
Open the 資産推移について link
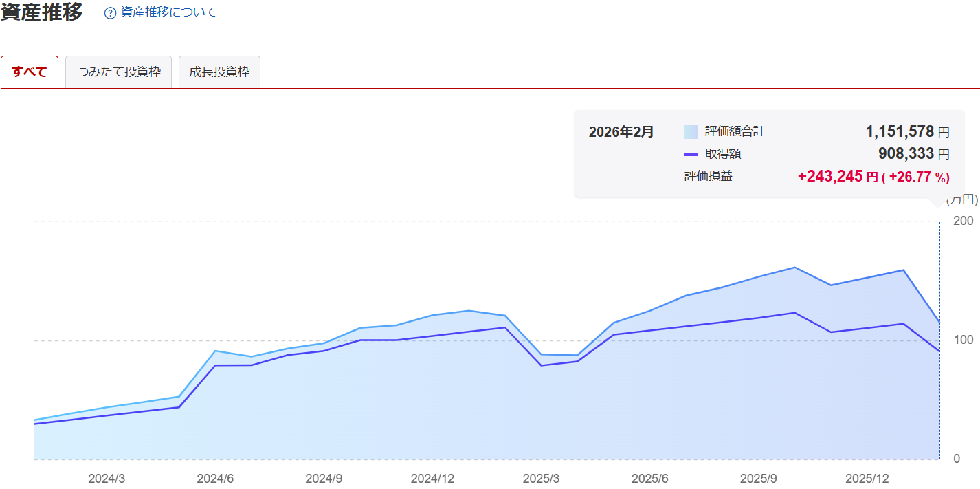168,12
